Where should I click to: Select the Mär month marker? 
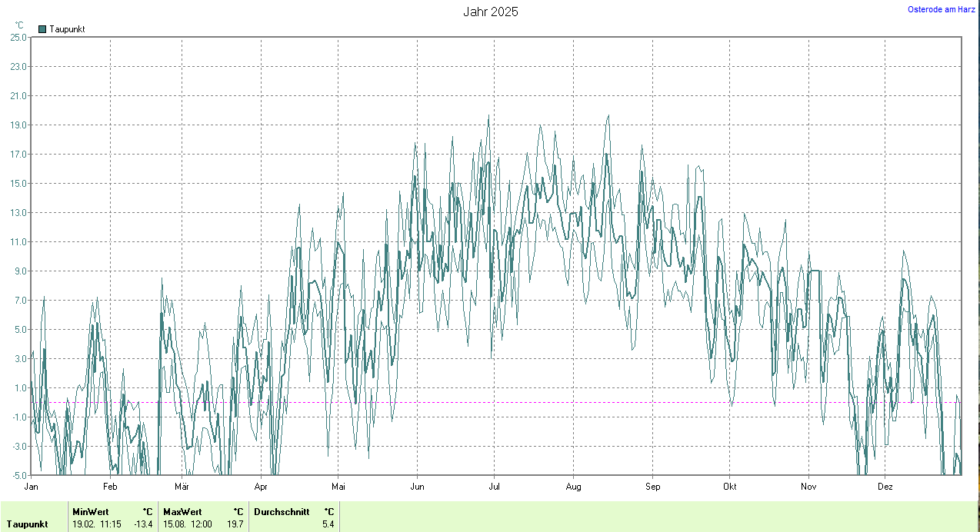pyautogui.click(x=182, y=487)
